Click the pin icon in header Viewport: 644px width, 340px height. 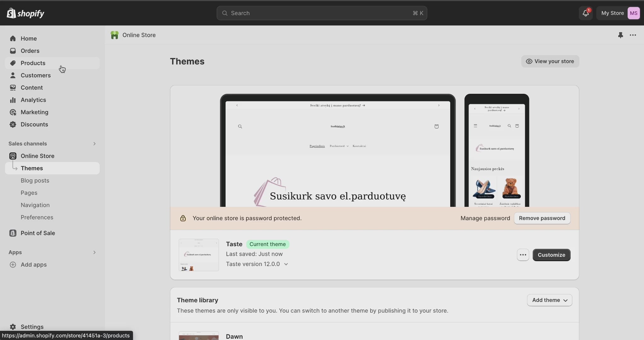click(x=620, y=35)
